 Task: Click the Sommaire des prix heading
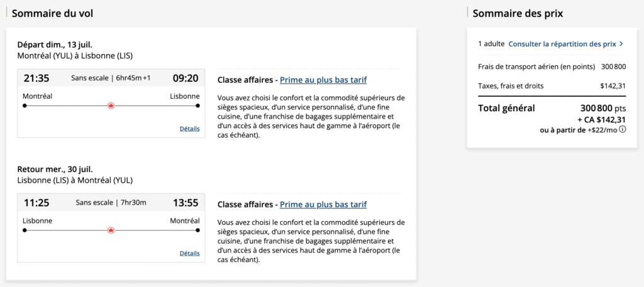click(x=518, y=13)
